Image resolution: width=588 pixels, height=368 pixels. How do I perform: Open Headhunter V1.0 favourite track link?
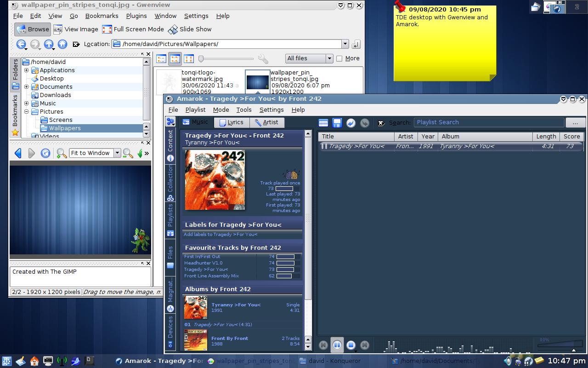tap(204, 263)
